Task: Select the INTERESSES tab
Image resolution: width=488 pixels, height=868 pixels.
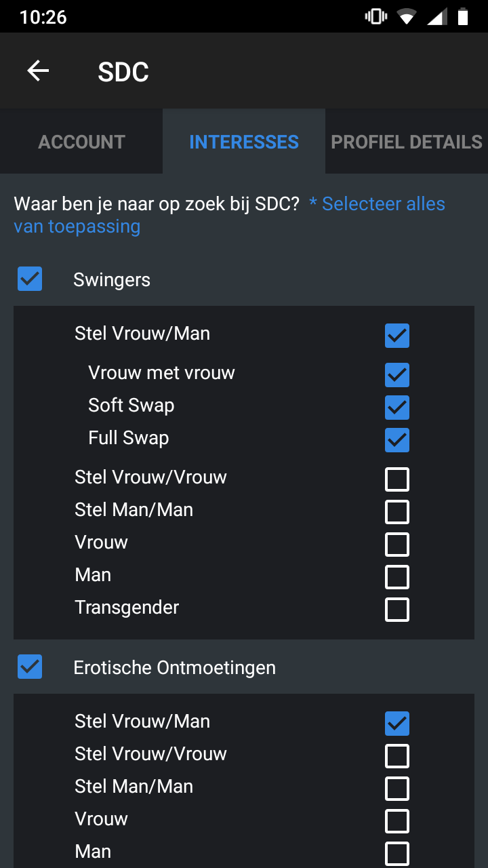Action: pyautogui.click(x=243, y=142)
